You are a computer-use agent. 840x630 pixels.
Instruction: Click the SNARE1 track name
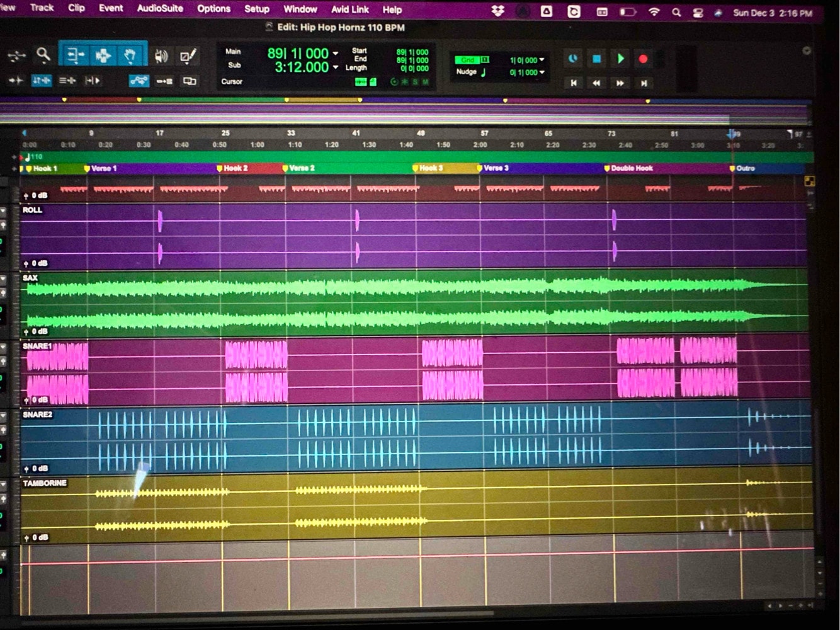click(37, 346)
